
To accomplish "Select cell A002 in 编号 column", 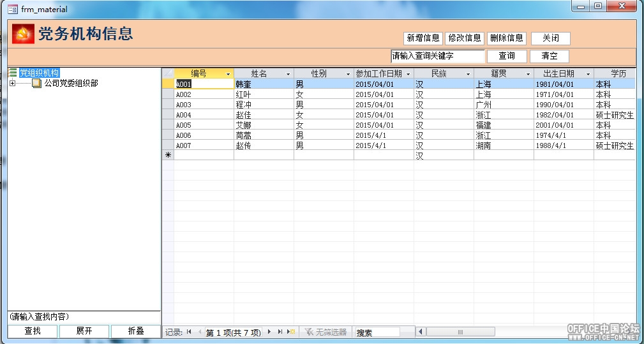I will tap(204, 94).
